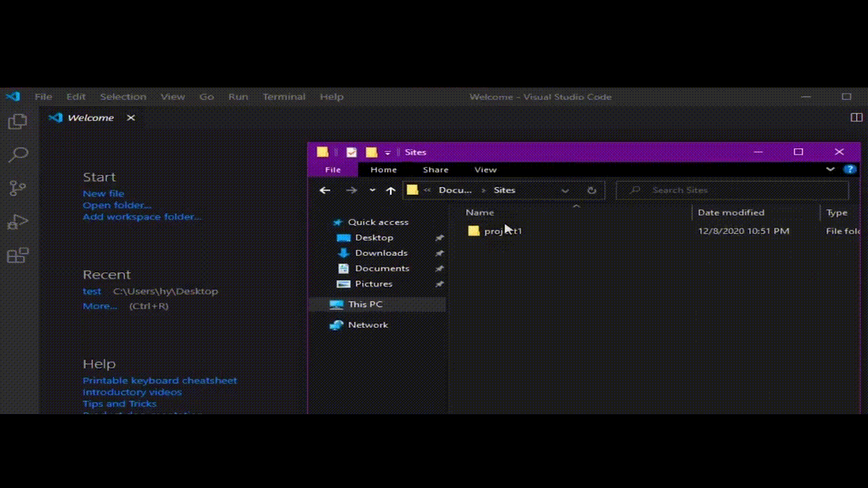Screen dimensions: 868x488
Task: Select the Welcome editor tab
Action: pos(91,118)
